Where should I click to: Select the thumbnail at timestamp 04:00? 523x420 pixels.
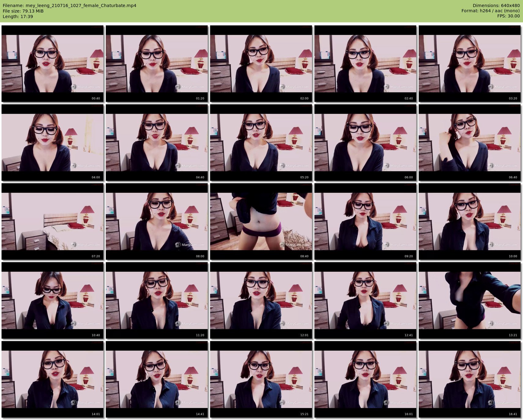pos(52,143)
